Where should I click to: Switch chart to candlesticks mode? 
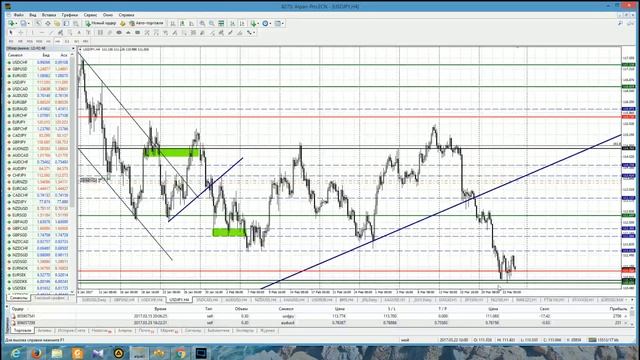(182, 23)
